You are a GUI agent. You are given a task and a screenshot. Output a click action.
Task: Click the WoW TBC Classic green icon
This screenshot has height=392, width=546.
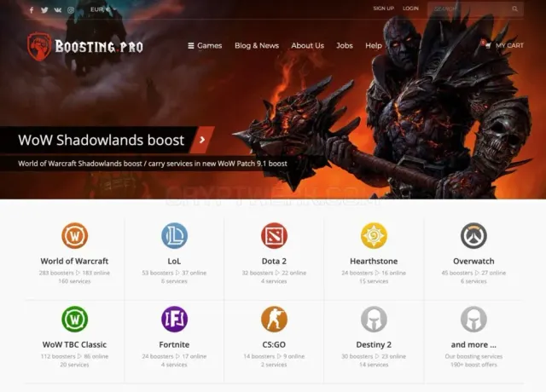tap(74, 319)
